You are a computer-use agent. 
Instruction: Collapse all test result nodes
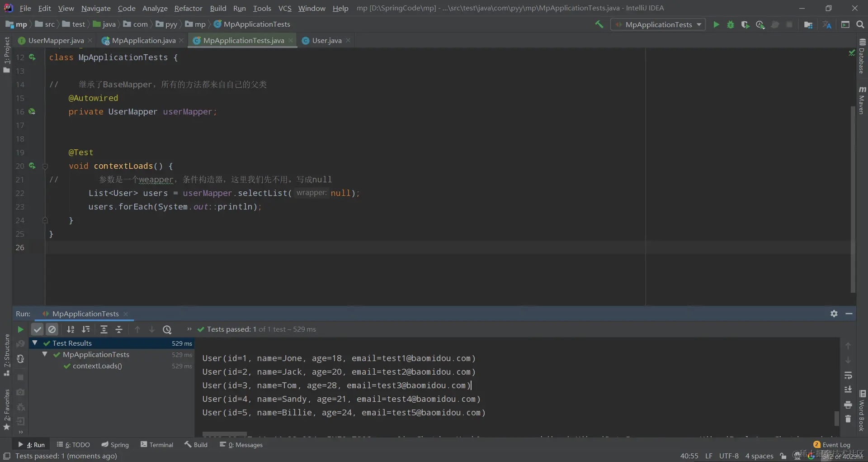(119, 329)
